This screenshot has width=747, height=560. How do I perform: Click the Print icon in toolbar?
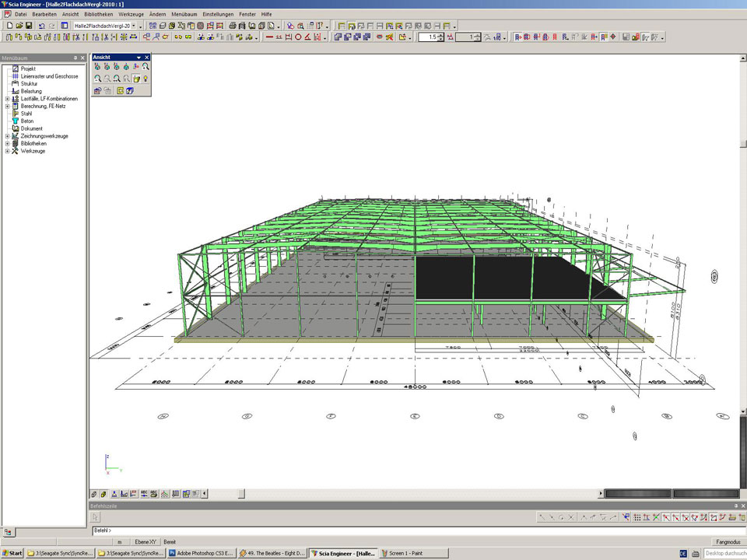tap(231, 26)
